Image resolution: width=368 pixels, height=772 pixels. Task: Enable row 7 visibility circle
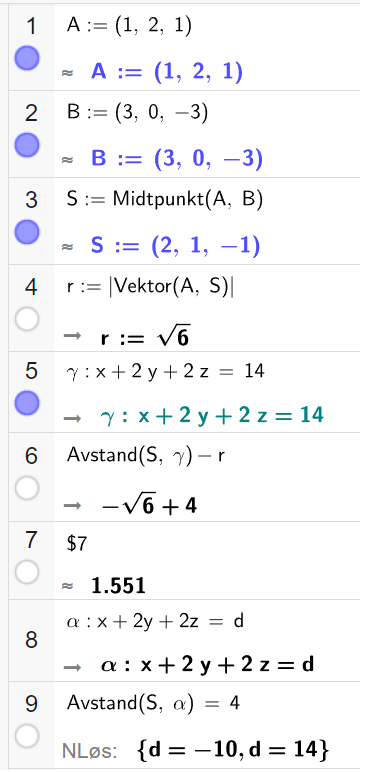[27, 572]
